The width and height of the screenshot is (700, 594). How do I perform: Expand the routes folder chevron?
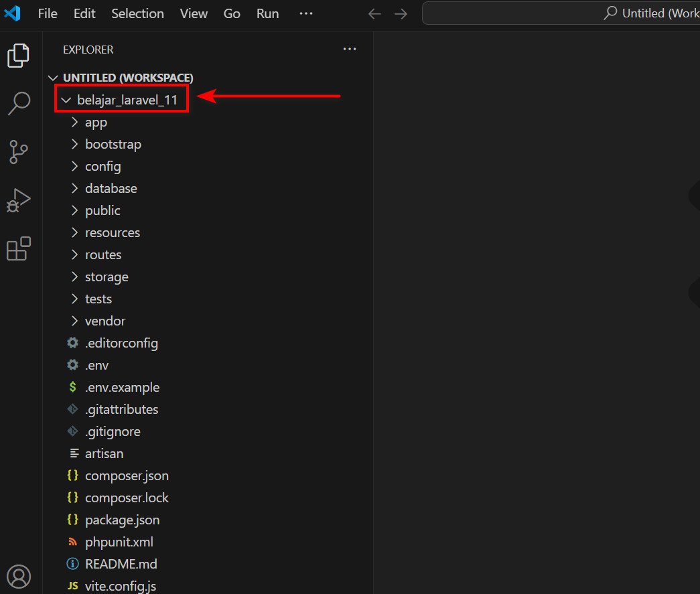click(74, 254)
